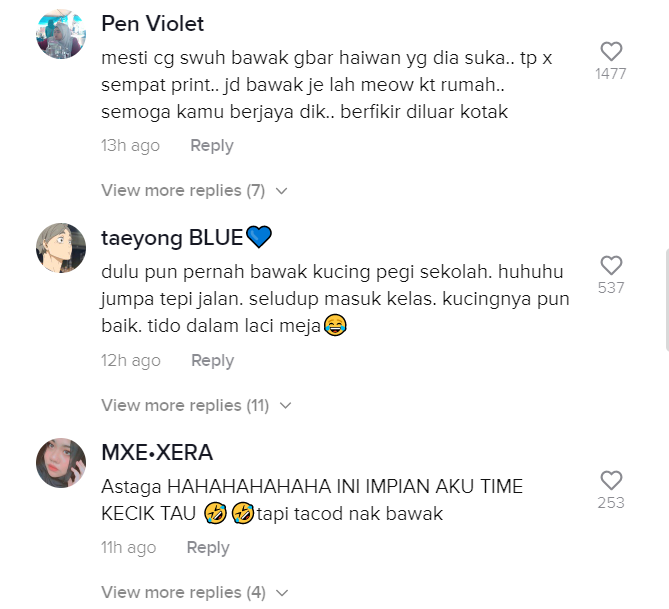The image size is (669, 609).
Task: Expand View more replies (7)
Action: 194,190
